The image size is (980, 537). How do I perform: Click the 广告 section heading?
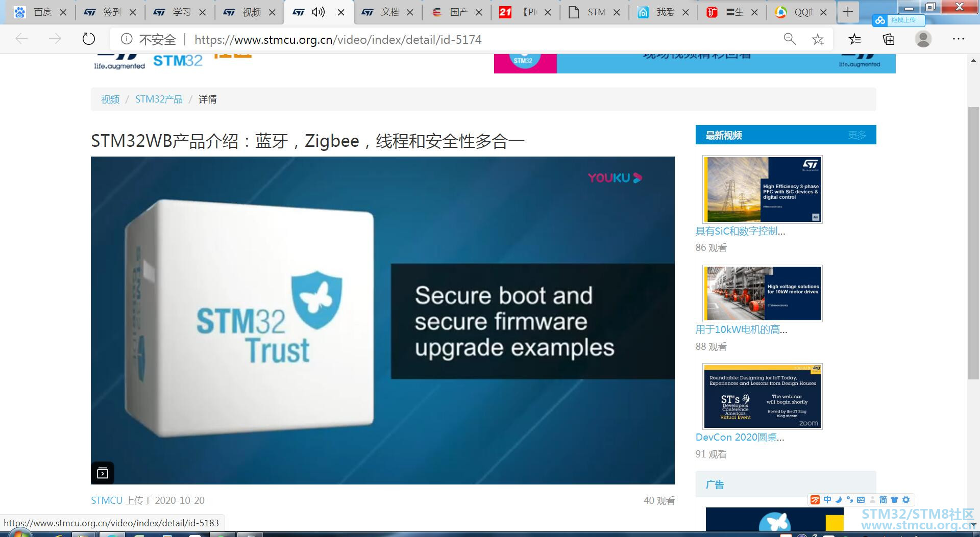click(715, 484)
